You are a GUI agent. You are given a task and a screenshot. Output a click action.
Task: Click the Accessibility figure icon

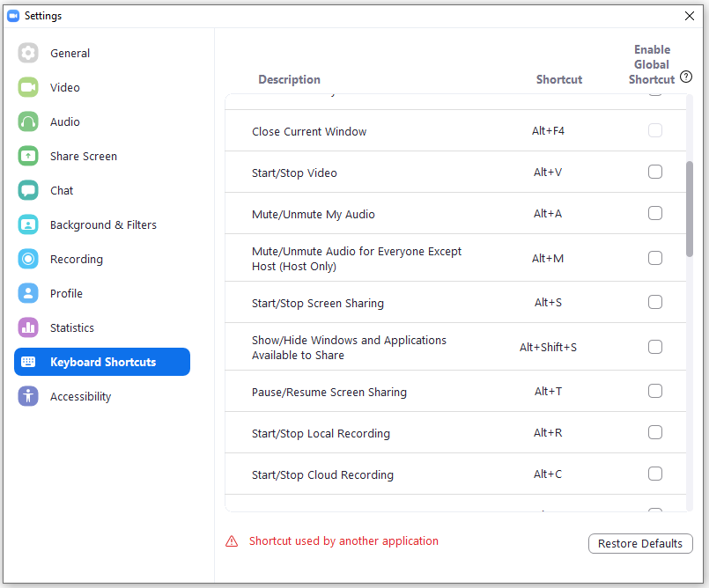(28, 396)
